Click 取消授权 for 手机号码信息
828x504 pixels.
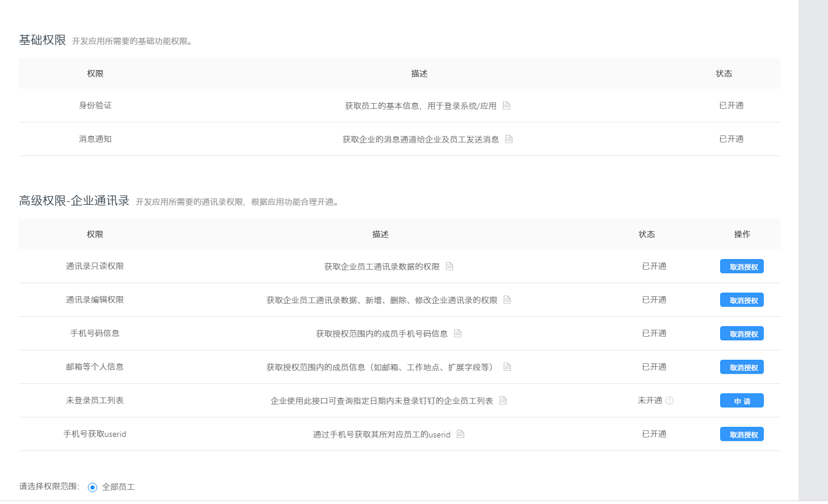741,333
